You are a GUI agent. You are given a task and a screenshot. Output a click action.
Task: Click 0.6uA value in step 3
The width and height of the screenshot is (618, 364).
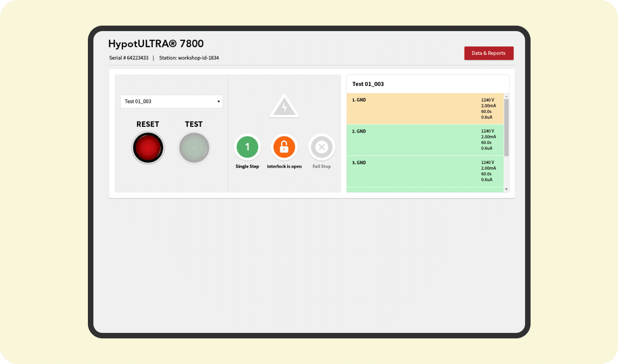[487, 180]
